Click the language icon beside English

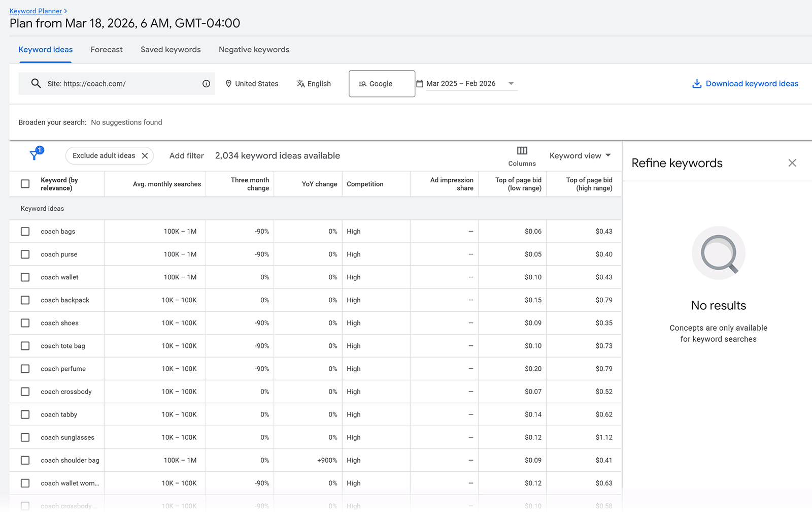point(300,83)
